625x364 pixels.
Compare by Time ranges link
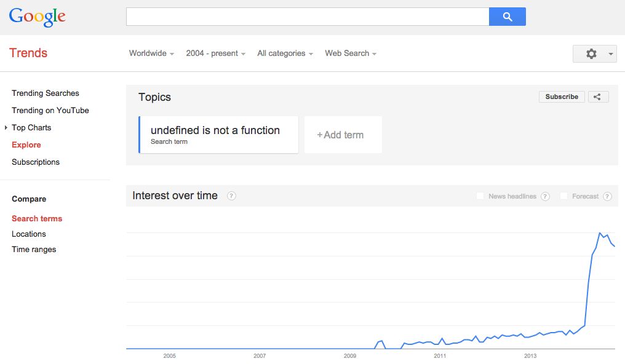tap(34, 250)
